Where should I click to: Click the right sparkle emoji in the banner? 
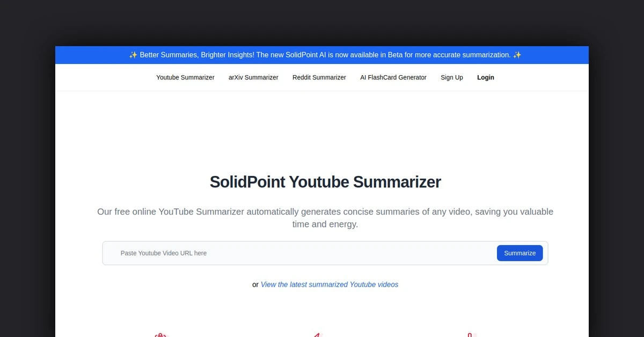click(x=517, y=54)
